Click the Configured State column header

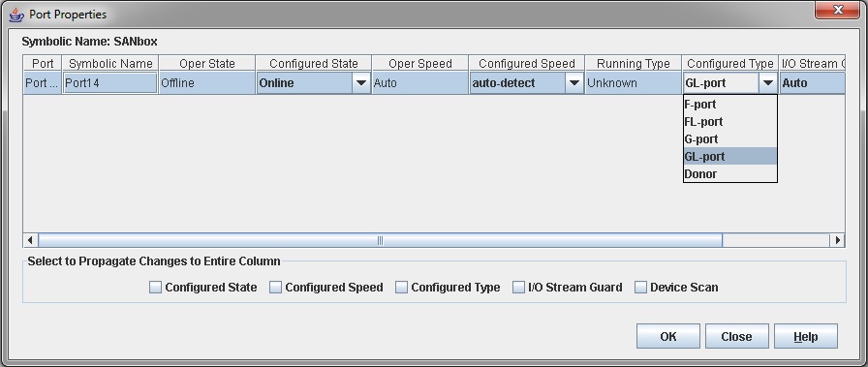313,64
